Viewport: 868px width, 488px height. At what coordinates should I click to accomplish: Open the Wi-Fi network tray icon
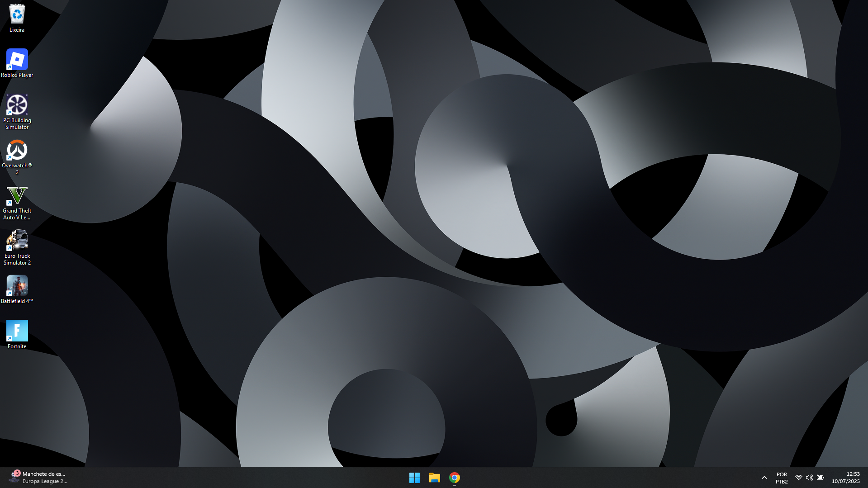pos(799,478)
